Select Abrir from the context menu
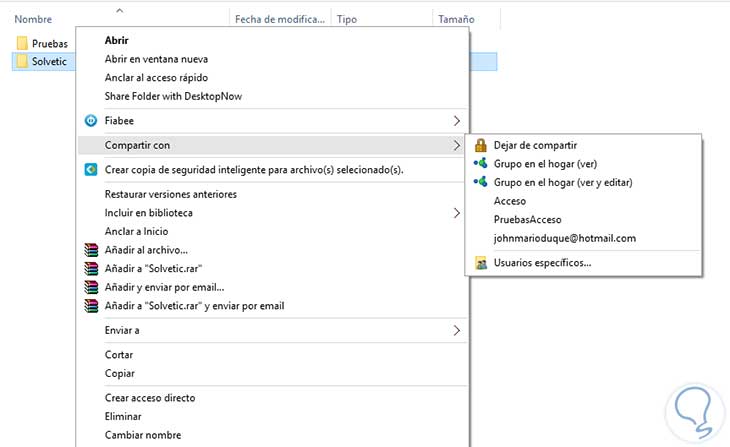 click(x=118, y=40)
